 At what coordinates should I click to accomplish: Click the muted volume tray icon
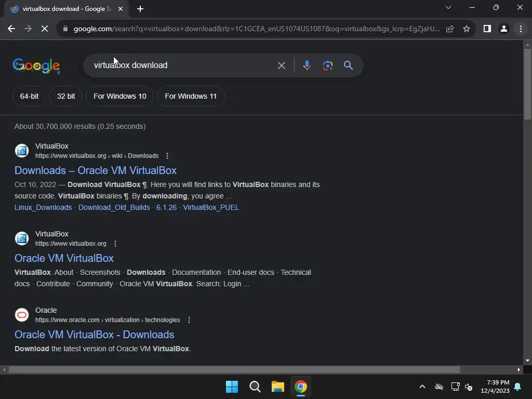469,387
